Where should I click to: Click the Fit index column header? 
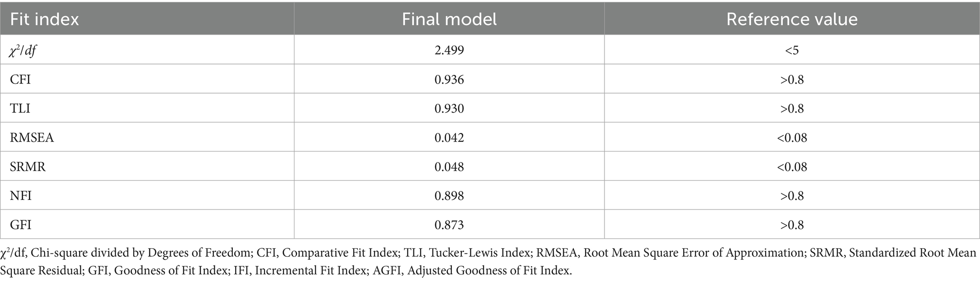45,19
